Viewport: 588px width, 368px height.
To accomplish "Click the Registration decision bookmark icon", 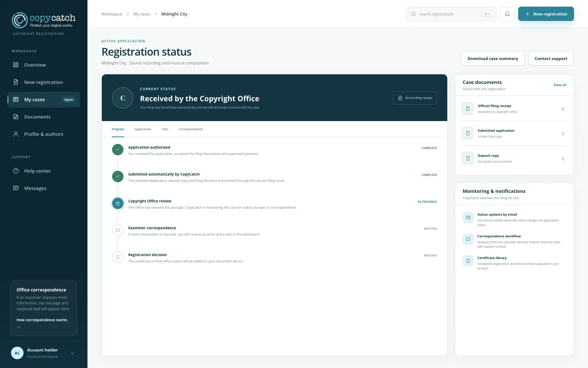I will 118,257.
